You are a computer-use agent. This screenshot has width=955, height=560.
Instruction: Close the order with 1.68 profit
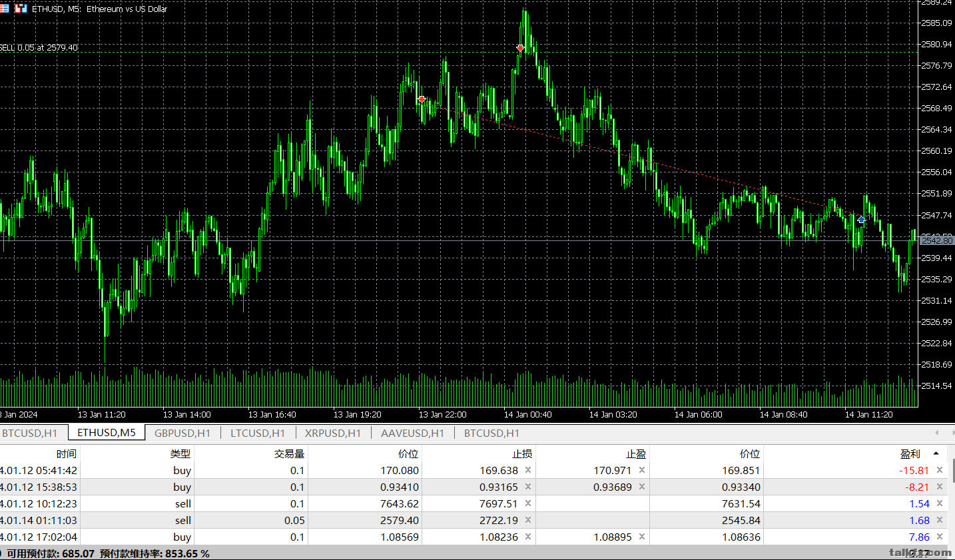click(940, 520)
